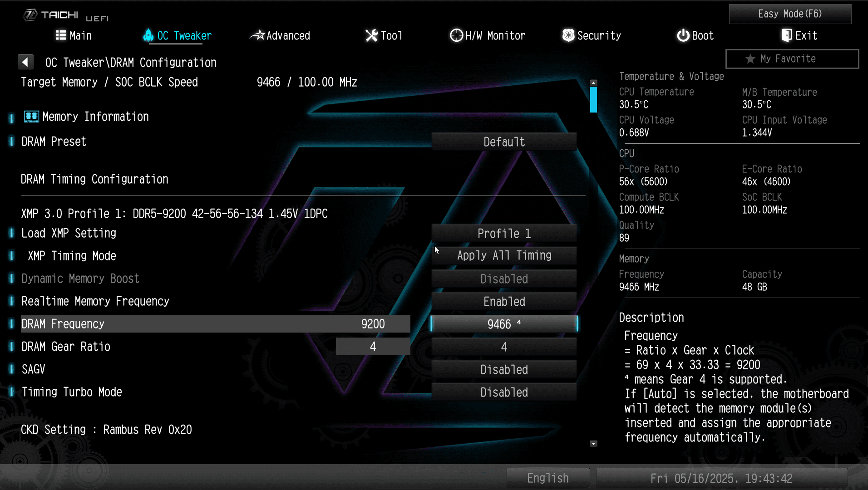Open XMP Timing Mode Apply All Timing dropdown
868x490 pixels.
click(x=504, y=256)
